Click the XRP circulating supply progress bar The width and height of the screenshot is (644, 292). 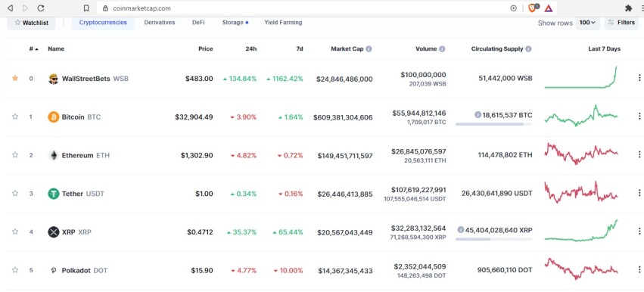(493, 239)
